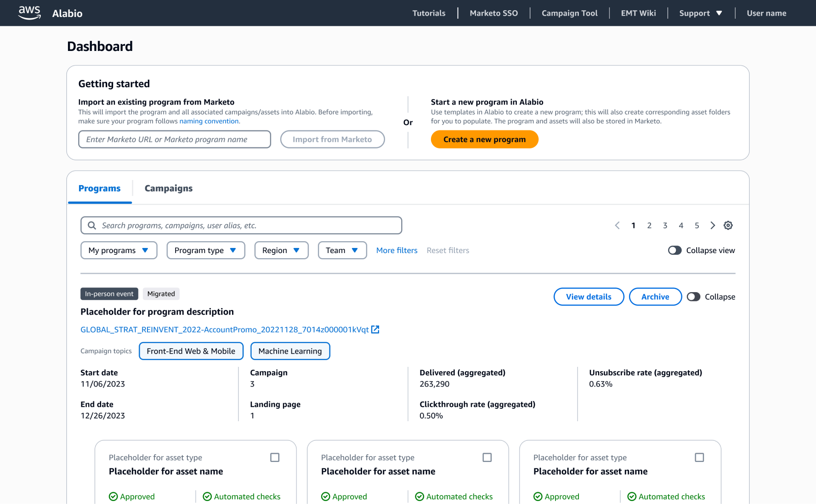Image resolution: width=816 pixels, height=504 pixels.
Task: Open the Program type dropdown
Action: click(x=206, y=251)
